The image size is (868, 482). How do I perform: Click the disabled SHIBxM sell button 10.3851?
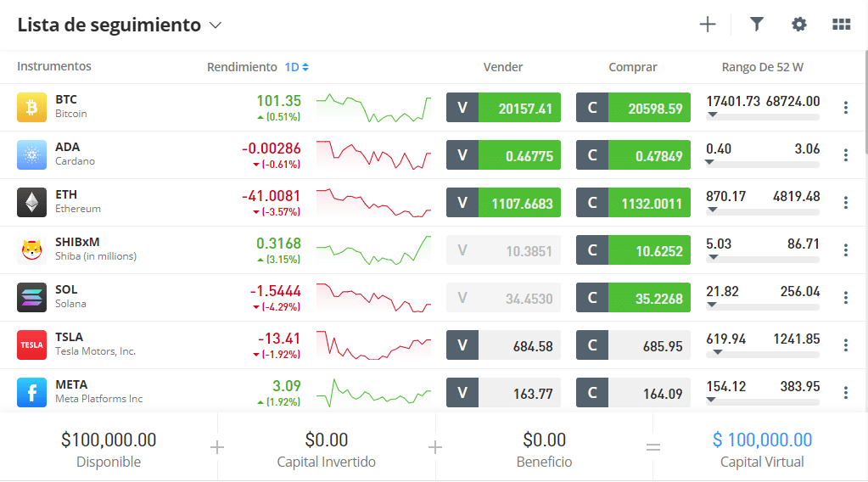click(x=504, y=250)
